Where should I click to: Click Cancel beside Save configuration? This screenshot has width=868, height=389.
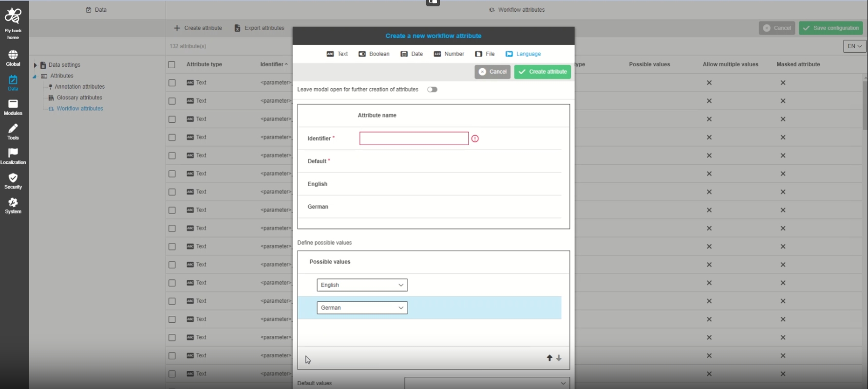777,28
